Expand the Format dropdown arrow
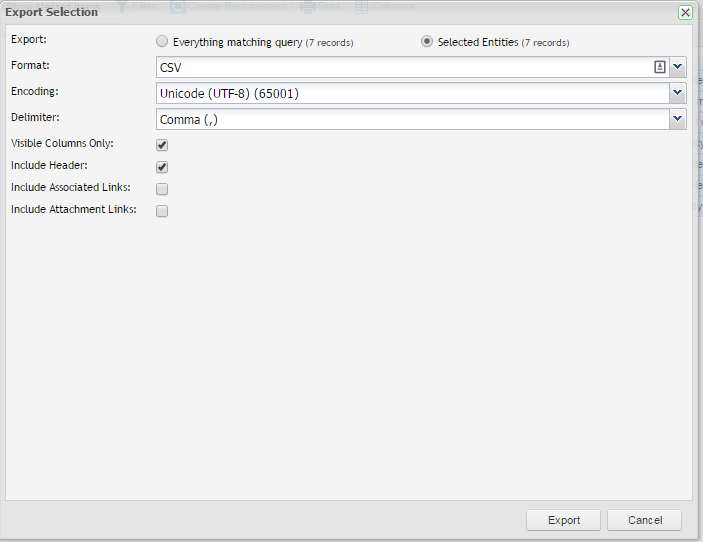The height and width of the screenshot is (542, 703). click(678, 67)
